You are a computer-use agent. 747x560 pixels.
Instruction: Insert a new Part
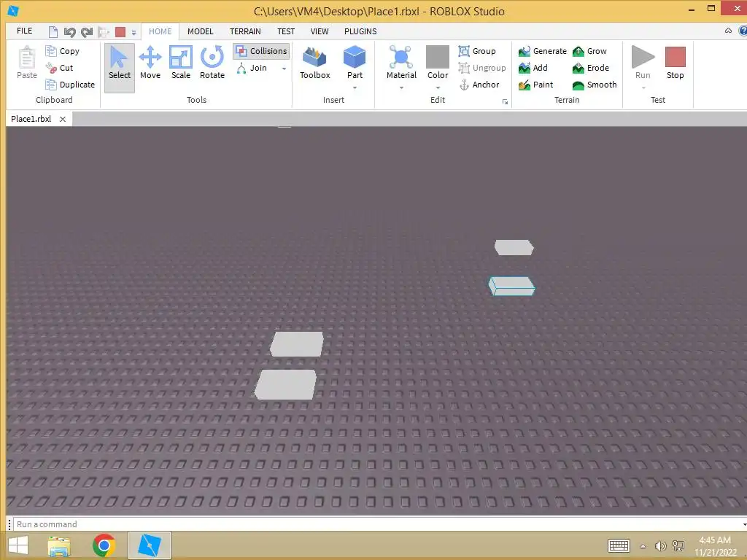pyautogui.click(x=355, y=63)
